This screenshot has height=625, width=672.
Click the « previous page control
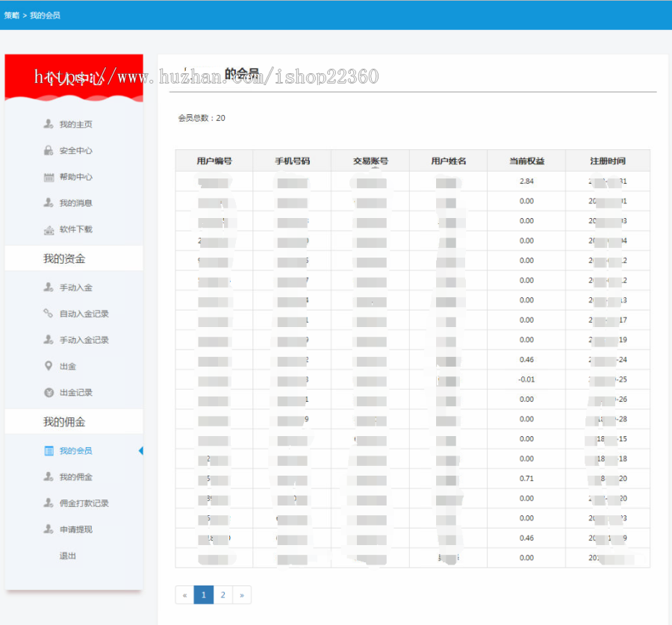point(184,594)
